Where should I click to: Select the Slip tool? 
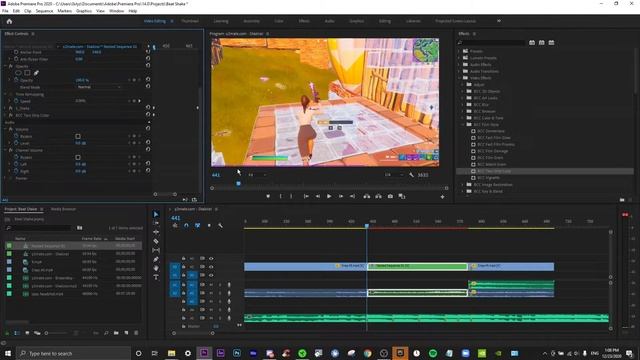pyautogui.click(x=156, y=250)
